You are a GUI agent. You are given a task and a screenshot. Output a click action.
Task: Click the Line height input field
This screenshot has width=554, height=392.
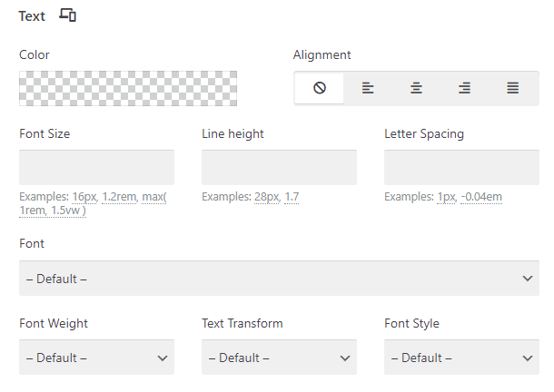(279, 168)
